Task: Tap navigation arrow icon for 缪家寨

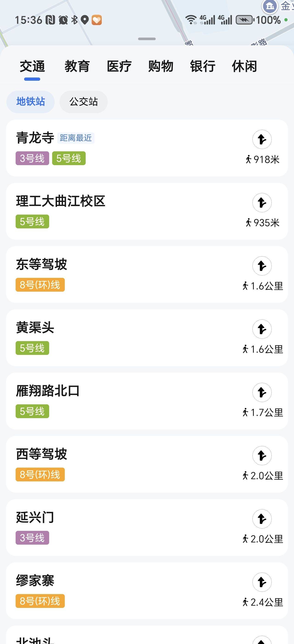Action: tap(262, 582)
